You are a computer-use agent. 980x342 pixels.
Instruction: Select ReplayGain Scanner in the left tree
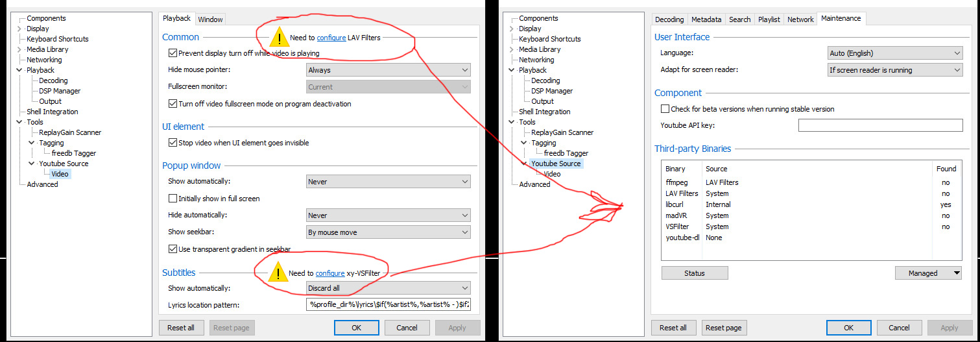coord(70,132)
